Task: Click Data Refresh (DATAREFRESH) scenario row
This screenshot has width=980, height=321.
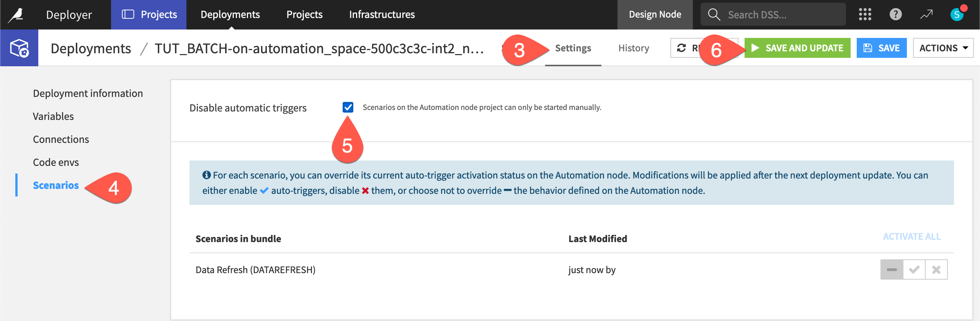Action: (x=572, y=270)
